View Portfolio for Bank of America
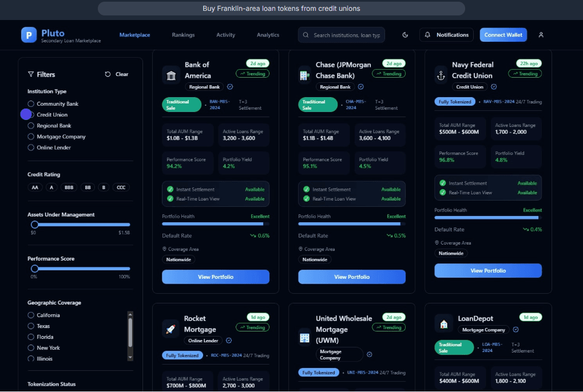 [x=216, y=277]
